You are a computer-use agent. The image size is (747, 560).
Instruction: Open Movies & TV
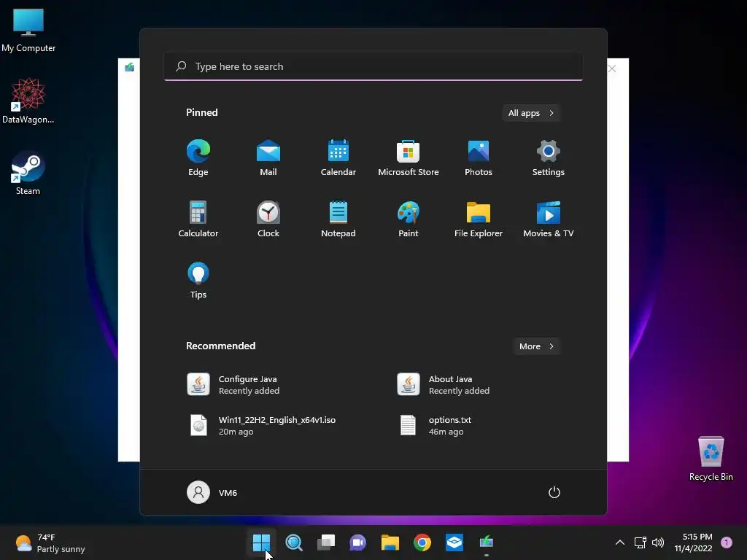click(549, 219)
